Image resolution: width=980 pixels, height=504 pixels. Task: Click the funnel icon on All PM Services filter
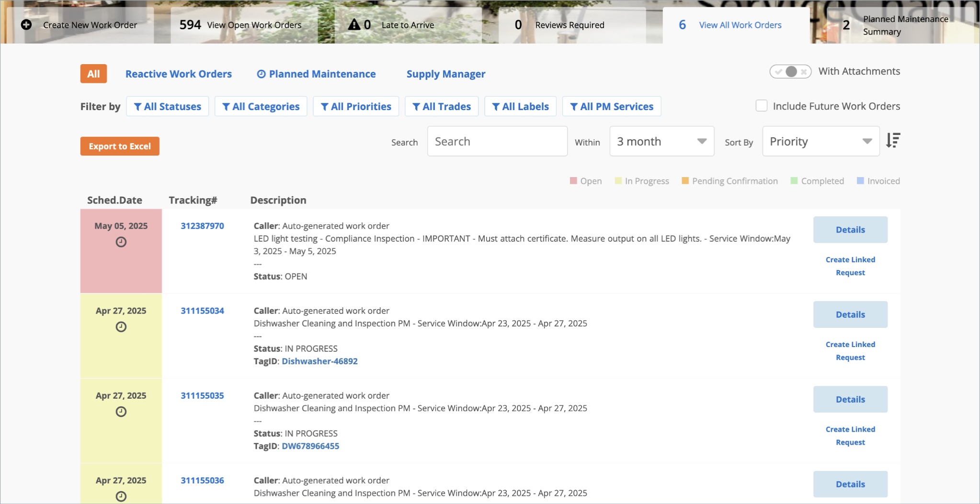tap(574, 106)
